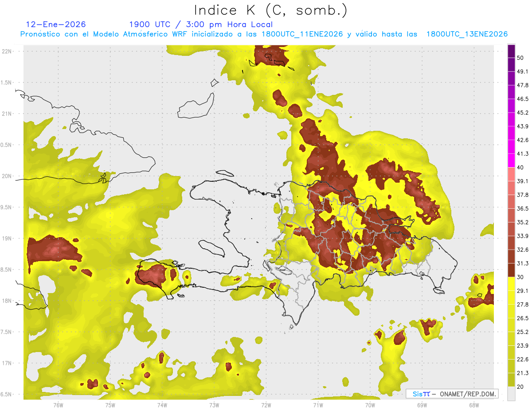Screen dimensions: 532x411
Task: Pick the dark brown swatch just above 30
Action: [511, 270]
